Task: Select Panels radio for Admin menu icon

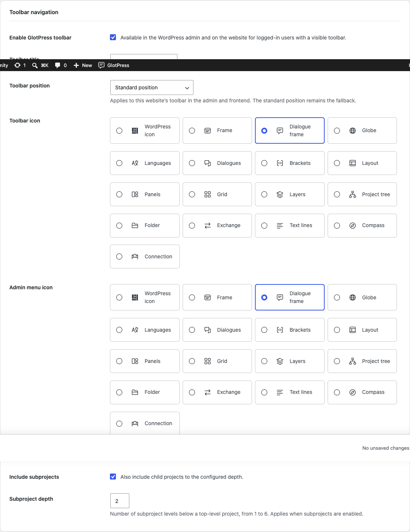Action: (x=119, y=361)
